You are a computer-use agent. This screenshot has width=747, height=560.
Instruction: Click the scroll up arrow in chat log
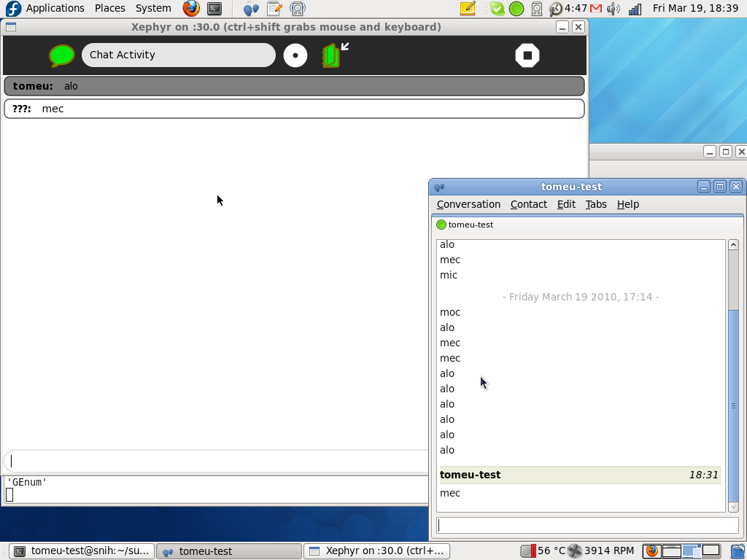pos(733,245)
